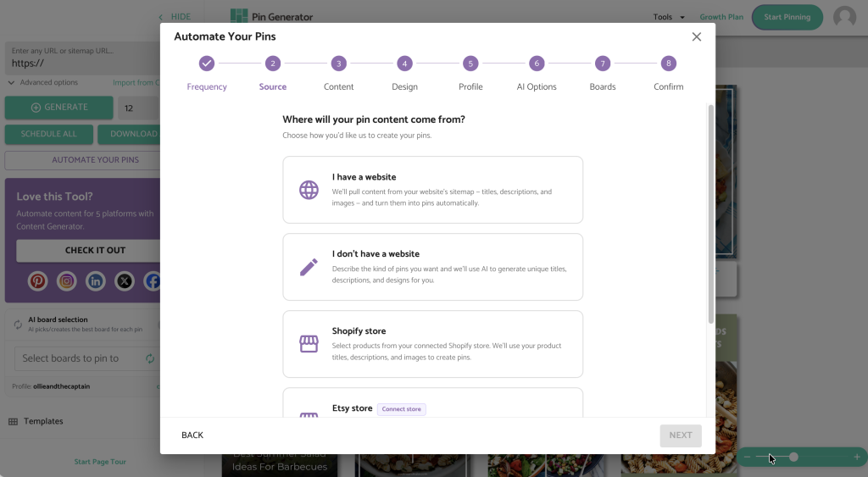The width and height of the screenshot is (868, 477).
Task: Click the NEXT button
Action: point(681,435)
